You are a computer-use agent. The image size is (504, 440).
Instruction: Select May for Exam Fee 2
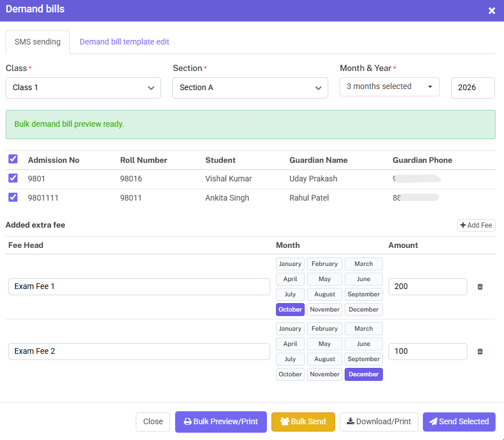click(x=324, y=344)
